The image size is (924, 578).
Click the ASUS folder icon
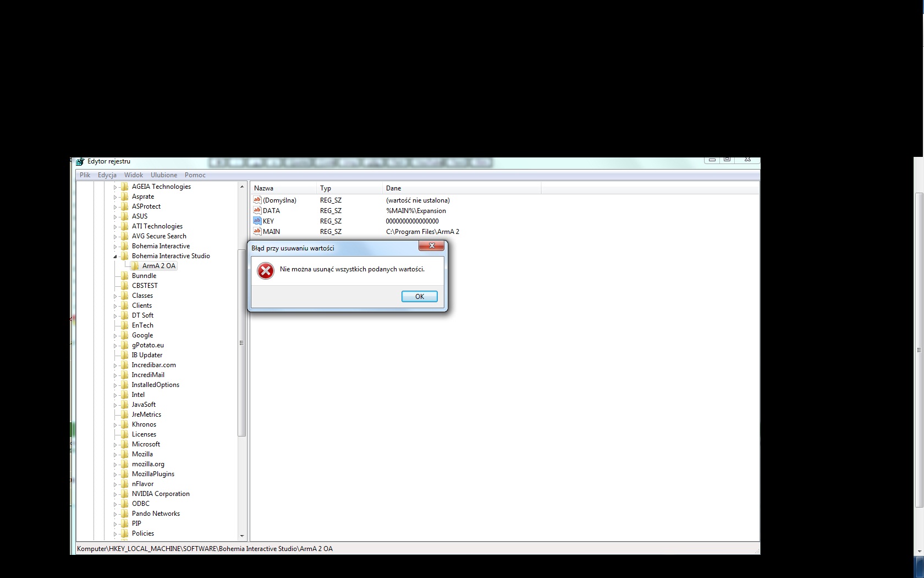(x=125, y=216)
